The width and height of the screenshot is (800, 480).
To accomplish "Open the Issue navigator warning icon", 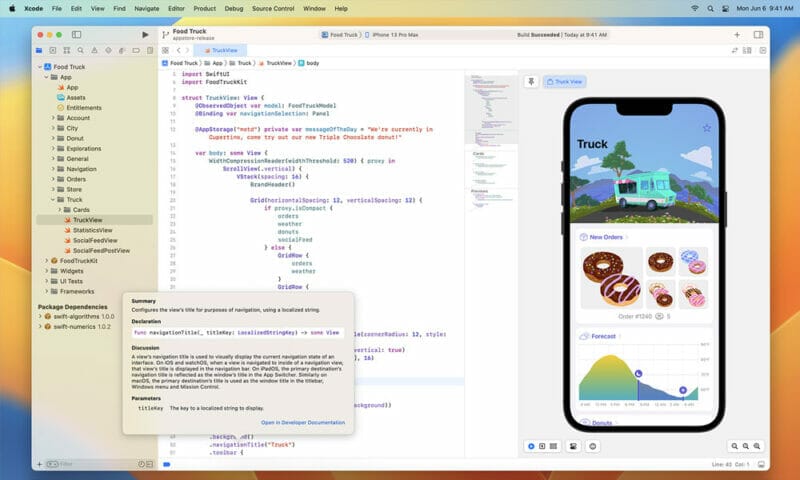I will 92,49.
